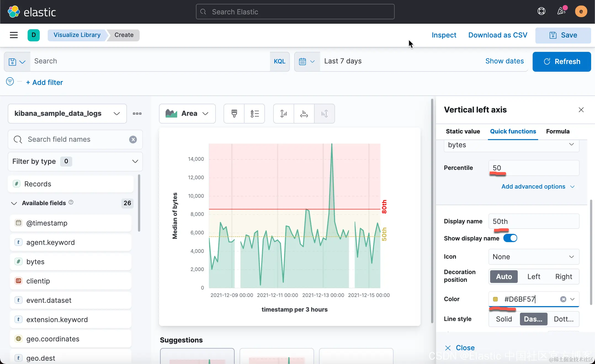This screenshot has width=595, height=364.
Task: Switch to the Formula tab
Action: (x=557, y=131)
